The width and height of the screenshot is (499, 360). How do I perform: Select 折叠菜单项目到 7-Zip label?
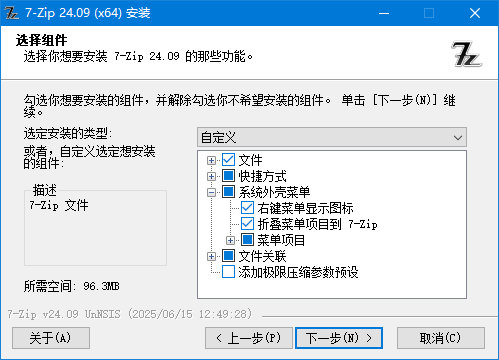tap(317, 224)
